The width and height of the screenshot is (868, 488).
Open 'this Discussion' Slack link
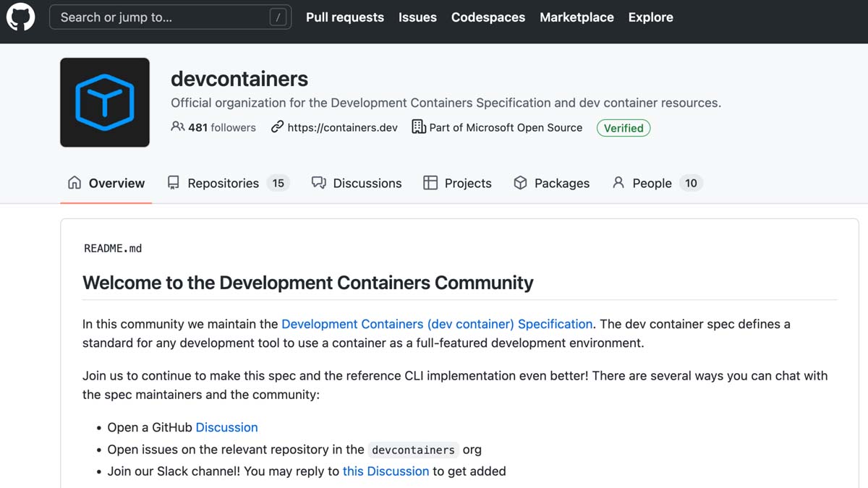(x=386, y=471)
